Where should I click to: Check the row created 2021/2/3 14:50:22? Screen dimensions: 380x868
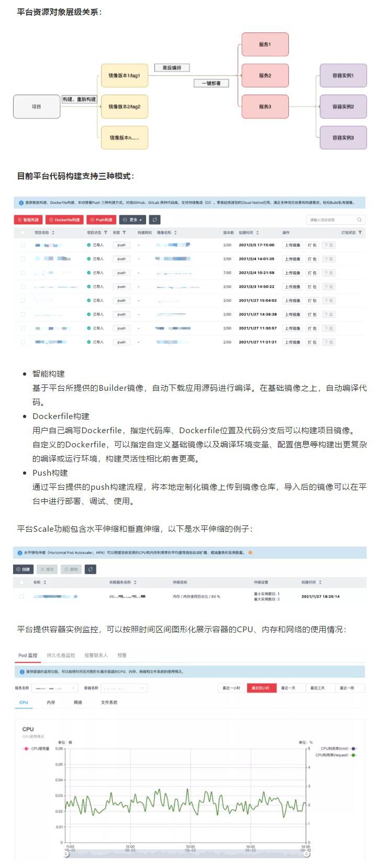pos(23,287)
